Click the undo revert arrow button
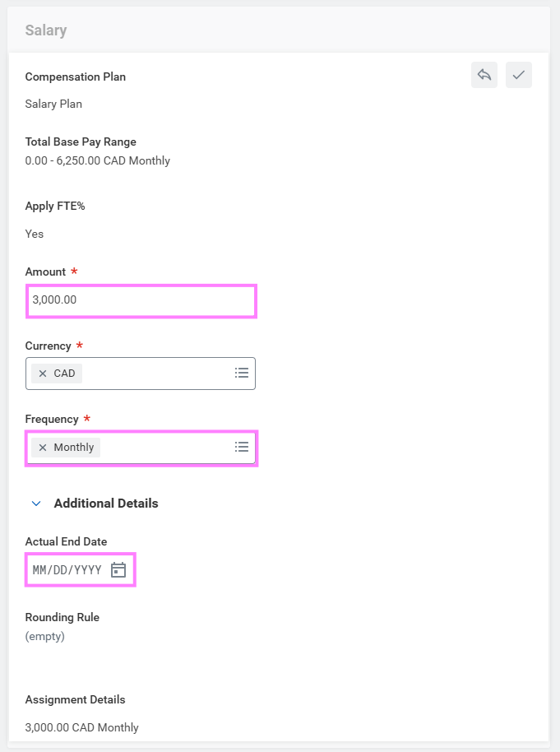 click(x=484, y=75)
